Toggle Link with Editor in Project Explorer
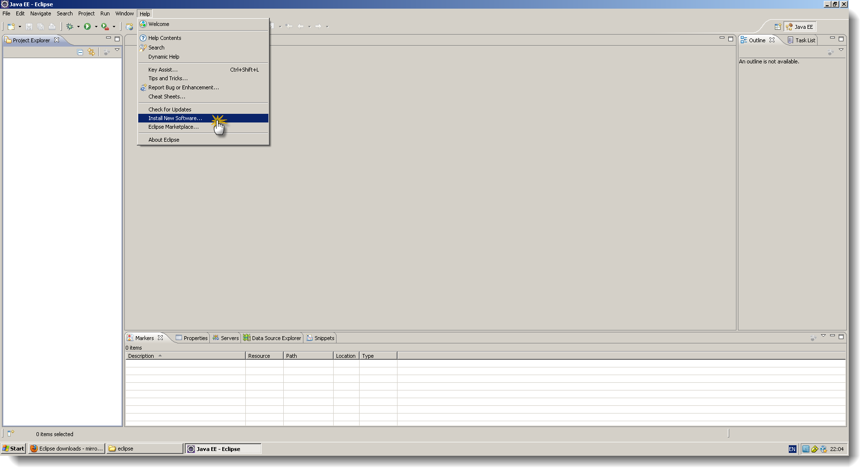The image size is (868, 475). [92, 52]
